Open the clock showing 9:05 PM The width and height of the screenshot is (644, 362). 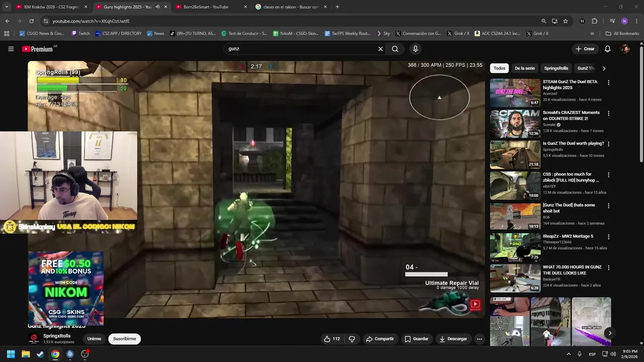629,354
